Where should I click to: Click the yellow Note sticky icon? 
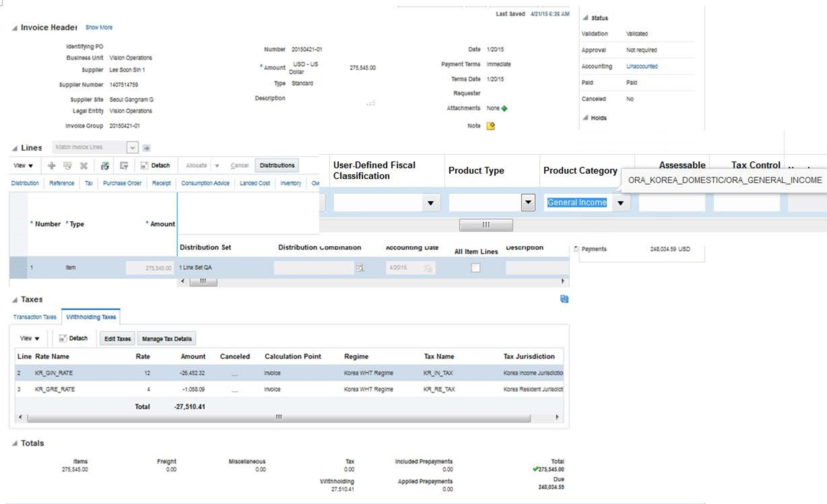[490, 125]
